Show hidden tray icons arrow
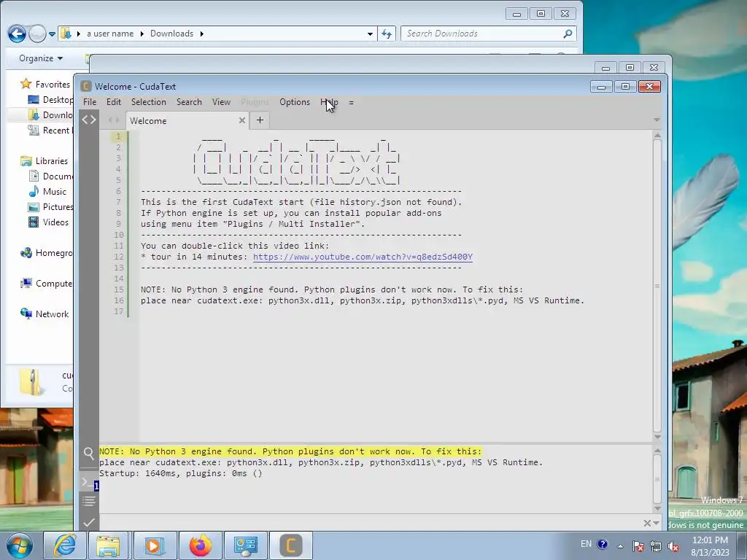Viewport: 747px width, 560px height. point(620,546)
